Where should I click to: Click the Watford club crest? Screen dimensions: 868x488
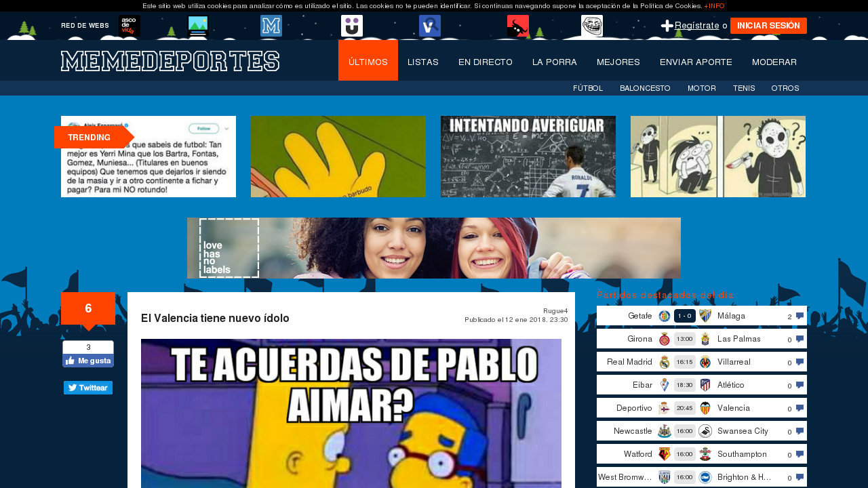(x=665, y=454)
